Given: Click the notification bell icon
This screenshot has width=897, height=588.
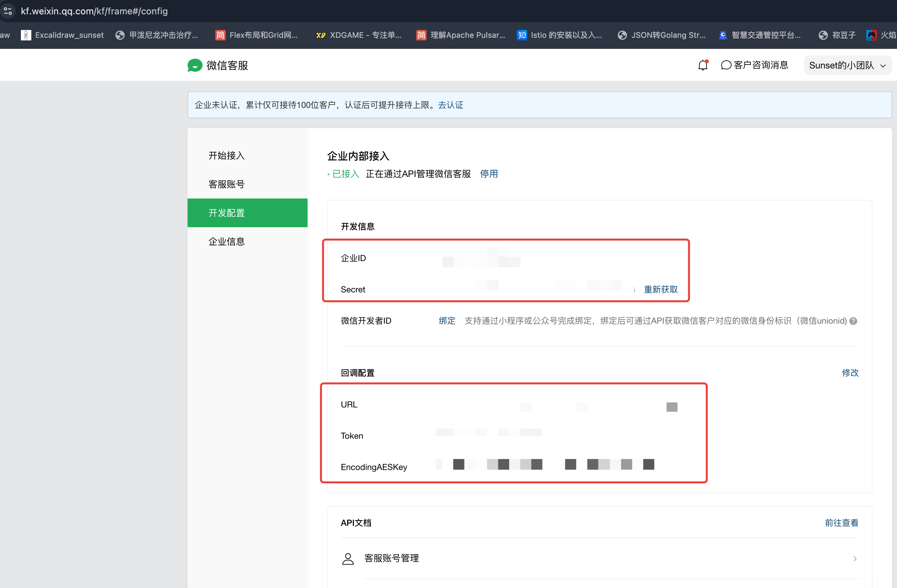Looking at the screenshot, I should (x=703, y=65).
